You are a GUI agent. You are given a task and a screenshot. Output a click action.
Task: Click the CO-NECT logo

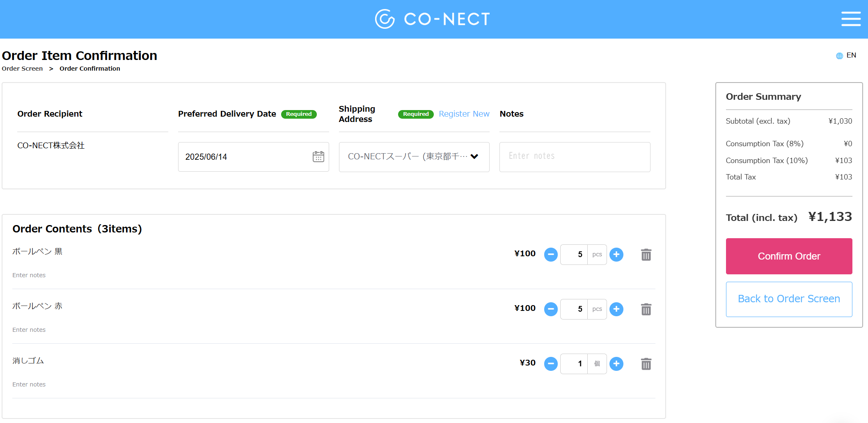tap(433, 19)
